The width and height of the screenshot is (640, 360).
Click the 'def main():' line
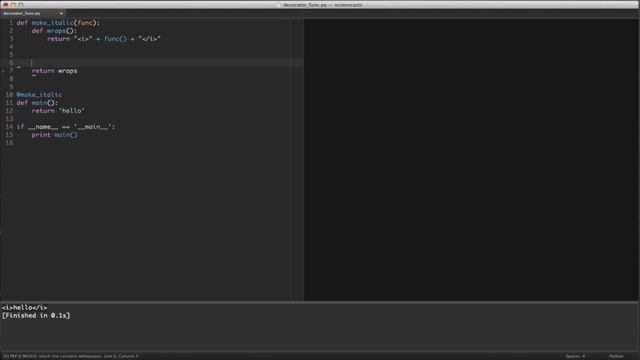coord(37,103)
